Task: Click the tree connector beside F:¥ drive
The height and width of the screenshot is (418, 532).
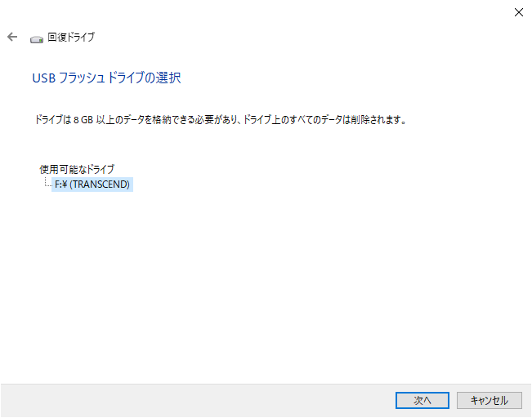Action: pos(48,182)
